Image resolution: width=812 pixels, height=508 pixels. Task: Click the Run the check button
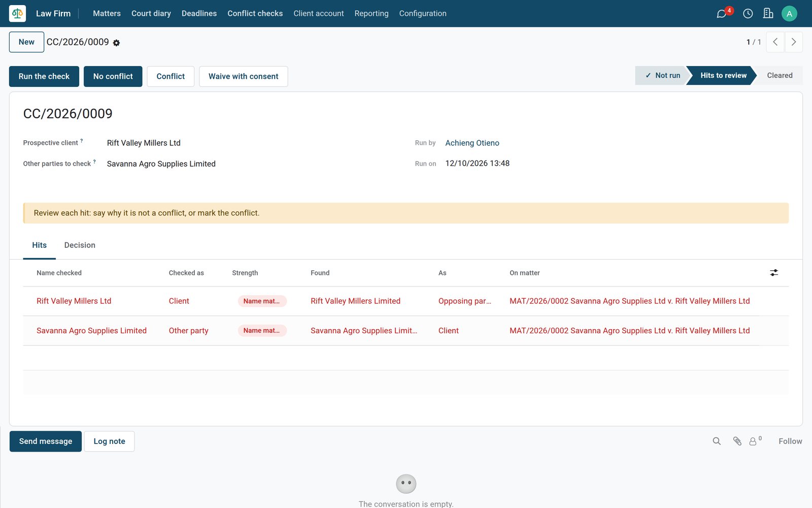(44, 76)
